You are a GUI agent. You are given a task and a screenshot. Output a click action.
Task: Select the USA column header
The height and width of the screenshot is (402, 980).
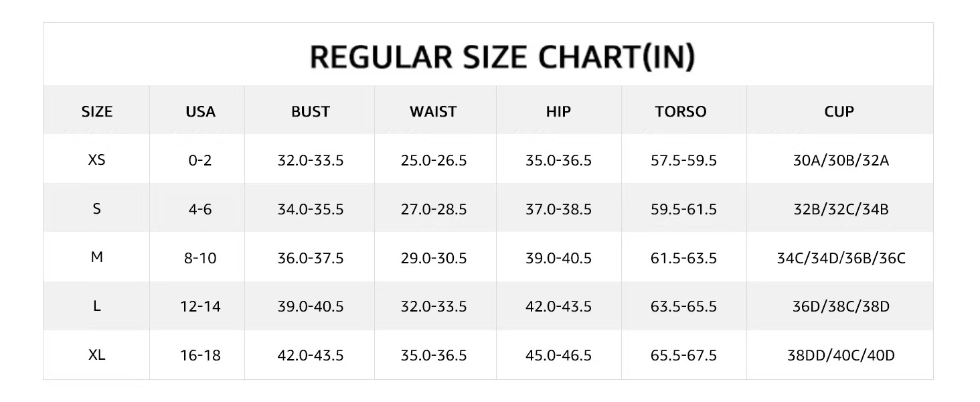point(200,111)
